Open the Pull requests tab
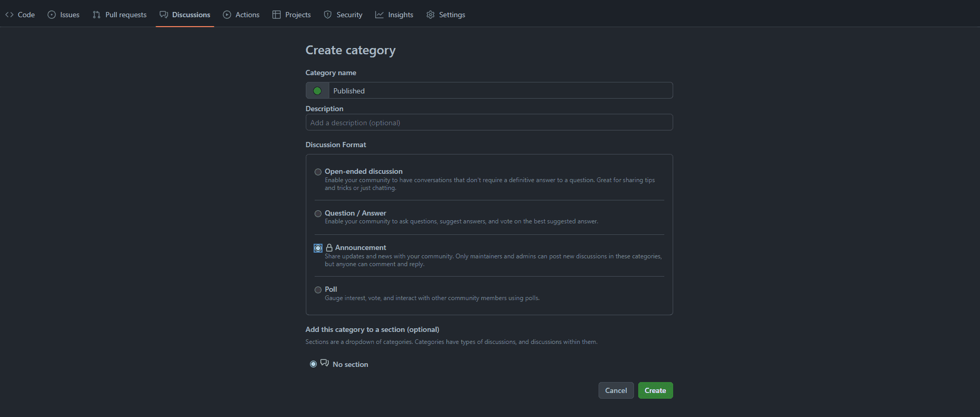Viewport: 980px width, 417px height. coord(126,15)
